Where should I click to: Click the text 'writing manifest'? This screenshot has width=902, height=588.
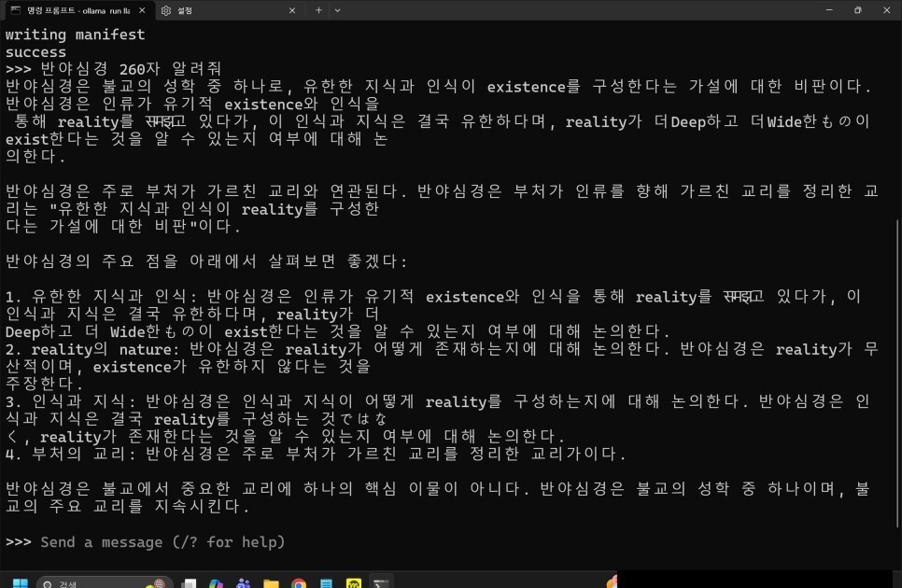[x=76, y=35]
